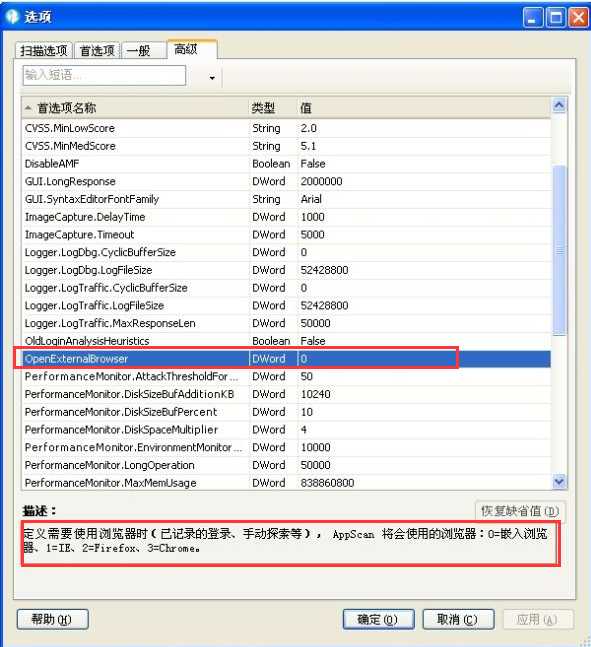The image size is (591, 647).
Task: Open the filter phrase dropdown arrow
Action: click(x=212, y=78)
